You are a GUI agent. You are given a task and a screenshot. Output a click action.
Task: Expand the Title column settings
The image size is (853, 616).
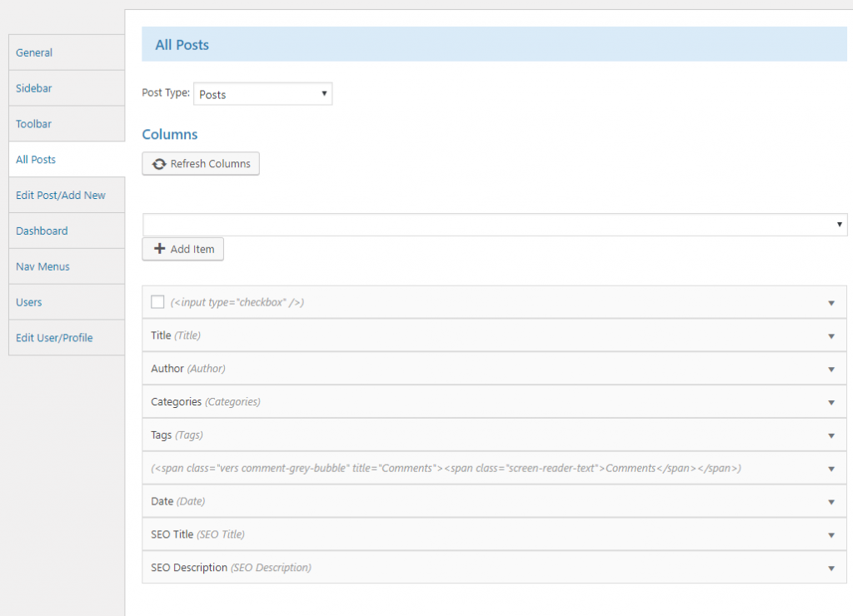[x=831, y=335]
